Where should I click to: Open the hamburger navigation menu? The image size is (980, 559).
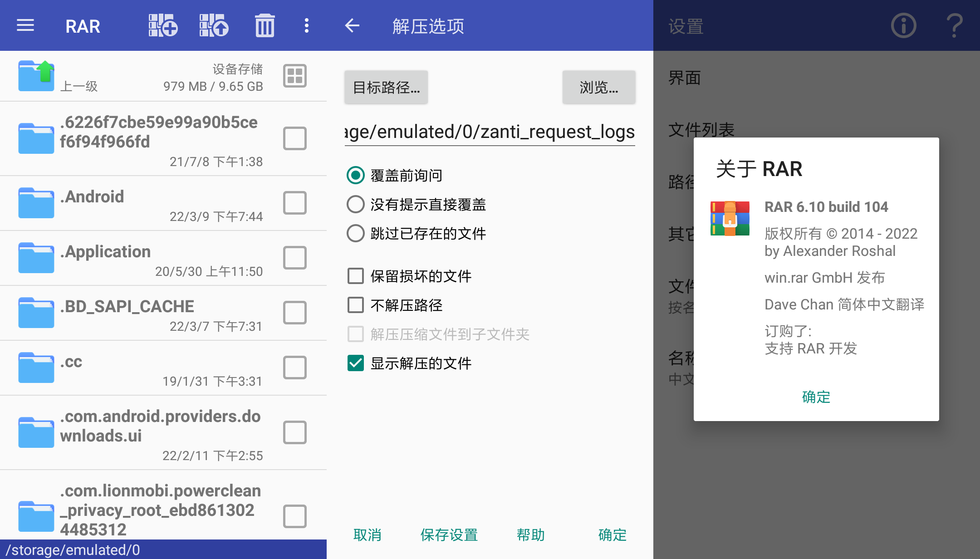pos(25,25)
